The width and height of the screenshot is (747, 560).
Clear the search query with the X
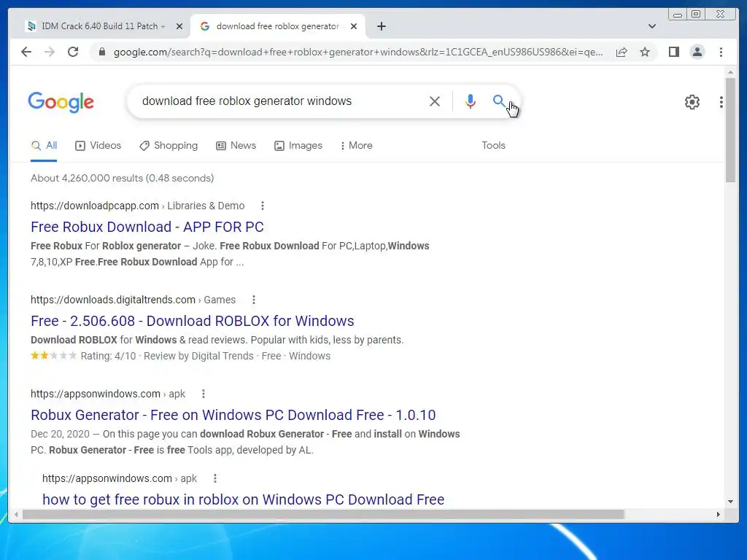tap(435, 101)
